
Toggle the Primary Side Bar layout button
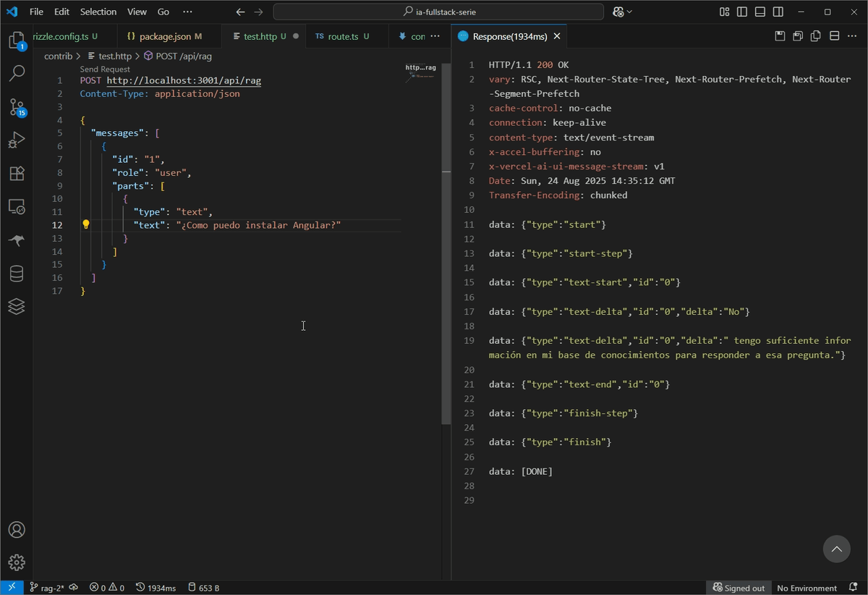tap(742, 12)
